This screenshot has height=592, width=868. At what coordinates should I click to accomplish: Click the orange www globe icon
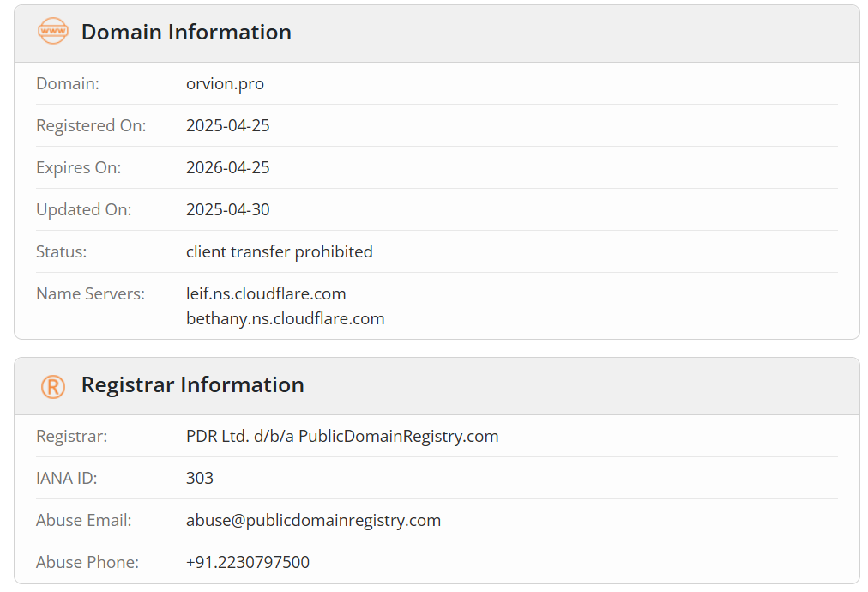tap(53, 31)
